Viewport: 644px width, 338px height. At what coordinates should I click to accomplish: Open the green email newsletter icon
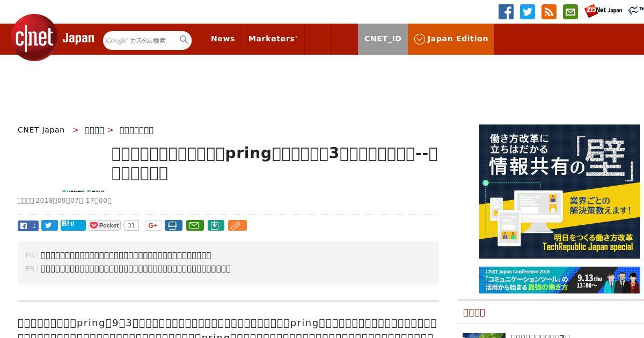point(570,12)
